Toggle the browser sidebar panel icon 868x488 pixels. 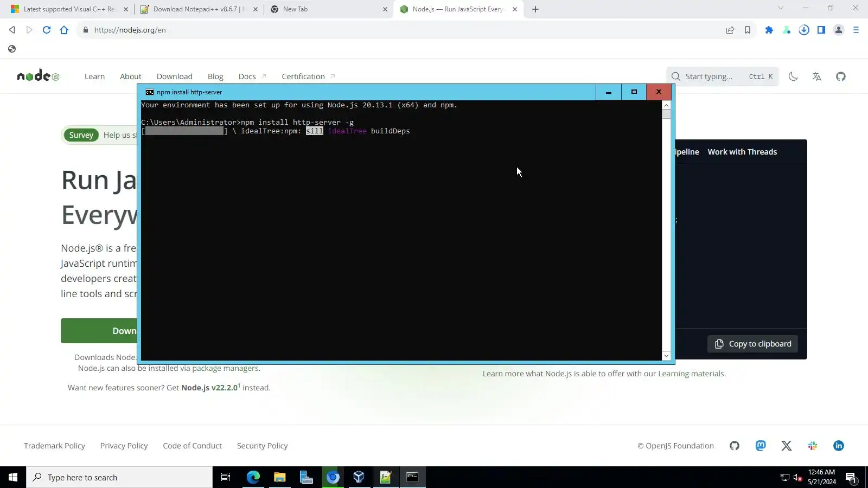821,30
